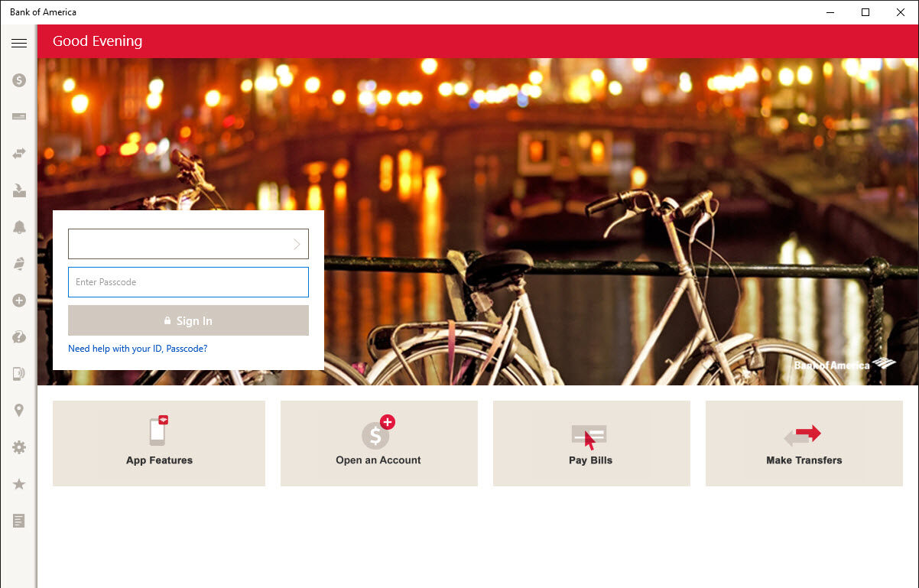Open alerts bell icon in sidebar
The image size is (919, 588).
point(19,226)
